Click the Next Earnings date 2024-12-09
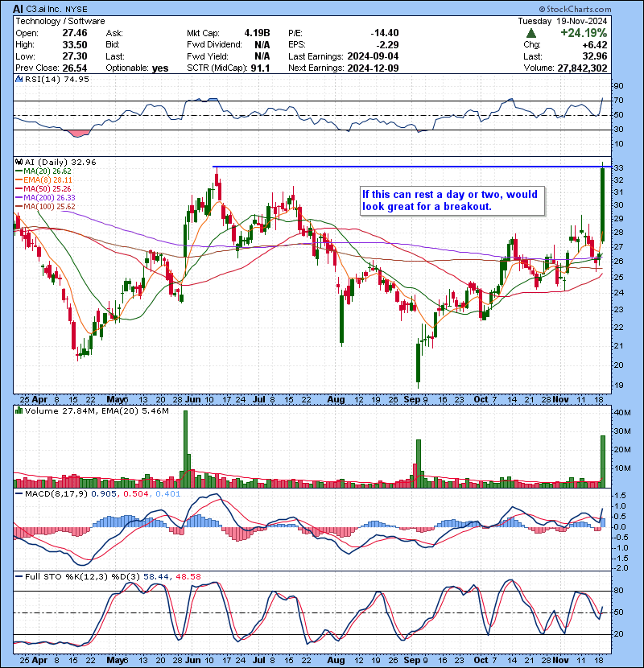The width and height of the screenshot is (644, 668). click(x=373, y=68)
